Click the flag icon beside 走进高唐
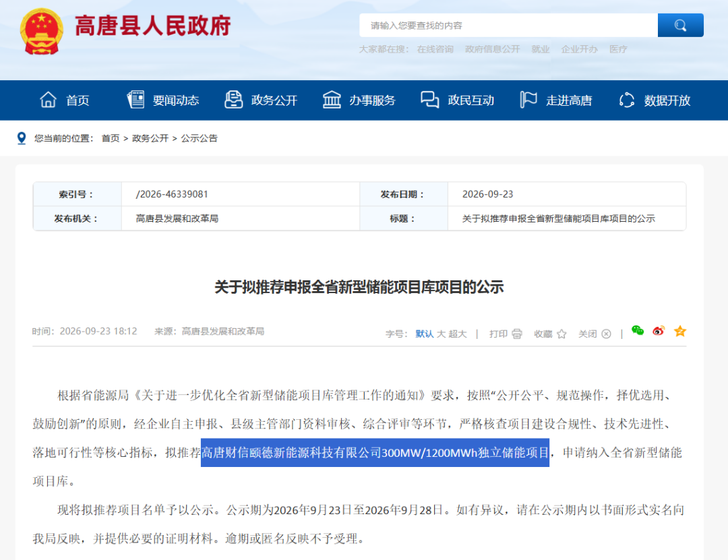 pos(528,100)
